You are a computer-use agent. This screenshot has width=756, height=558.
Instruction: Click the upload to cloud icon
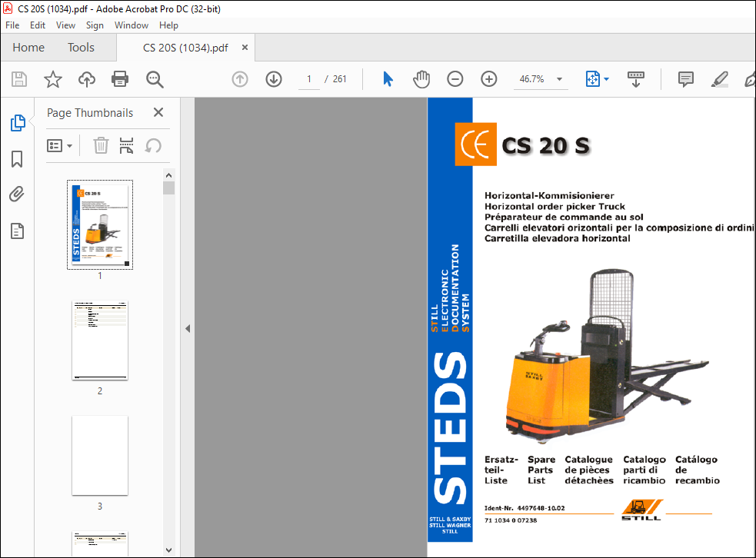pyautogui.click(x=87, y=79)
